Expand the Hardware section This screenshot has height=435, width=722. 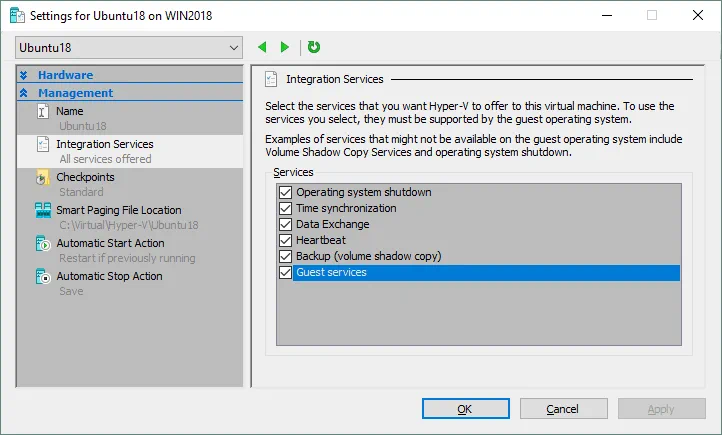(x=24, y=75)
